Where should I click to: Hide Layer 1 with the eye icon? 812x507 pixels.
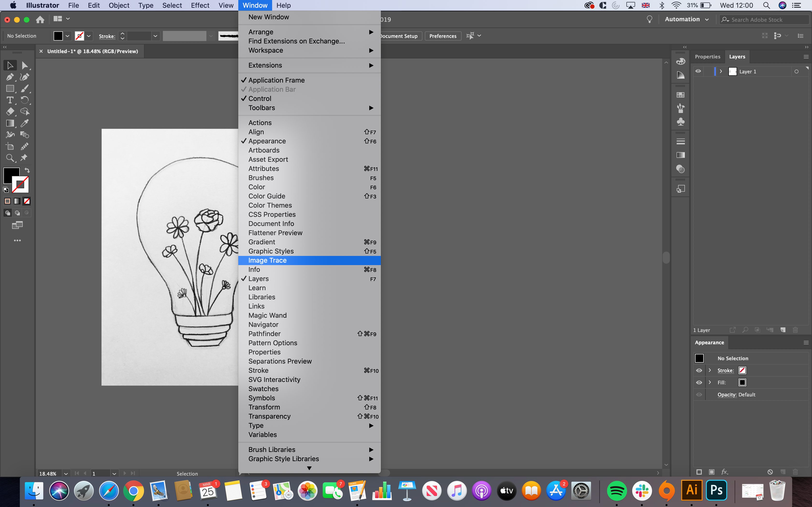[x=698, y=71]
